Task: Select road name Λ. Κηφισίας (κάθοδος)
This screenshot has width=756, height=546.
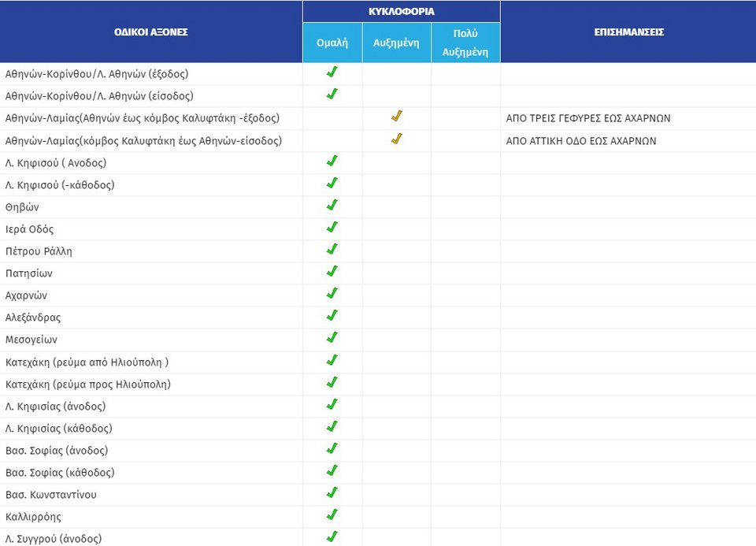Action: (59, 429)
